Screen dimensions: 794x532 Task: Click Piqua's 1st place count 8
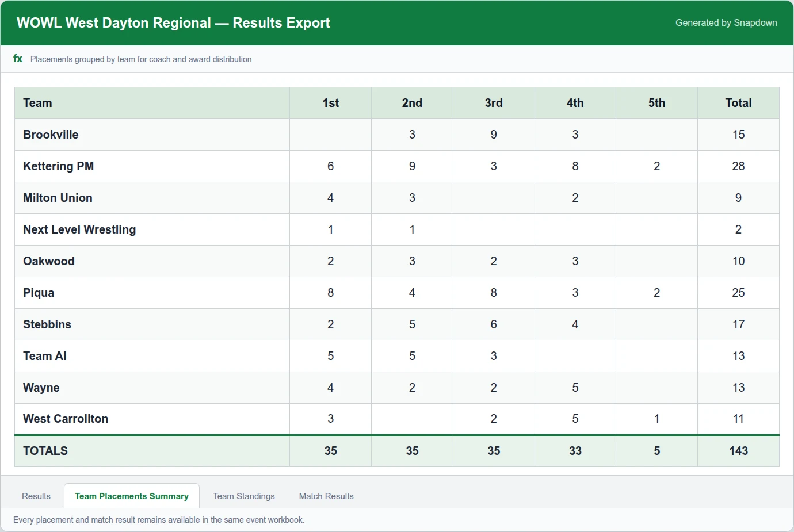pyautogui.click(x=331, y=293)
